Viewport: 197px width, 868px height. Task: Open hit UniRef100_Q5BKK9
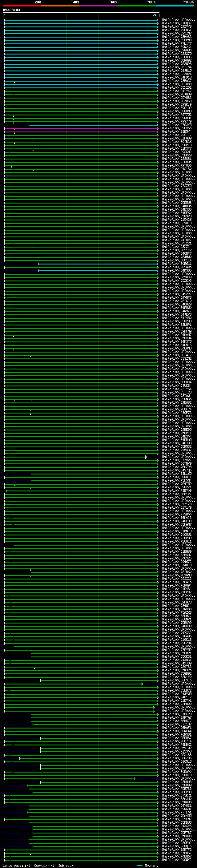(x=176, y=155)
